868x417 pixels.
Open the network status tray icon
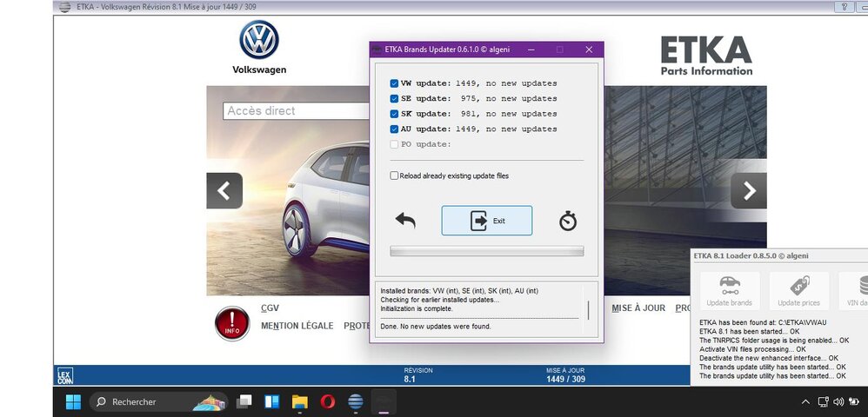[x=823, y=402]
